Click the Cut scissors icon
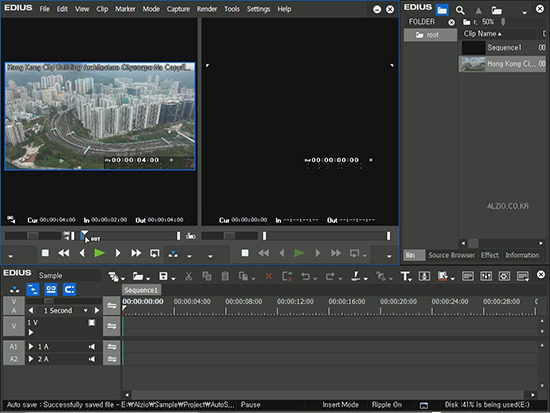Screen dimensions: 550x413 click(x=188, y=277)
